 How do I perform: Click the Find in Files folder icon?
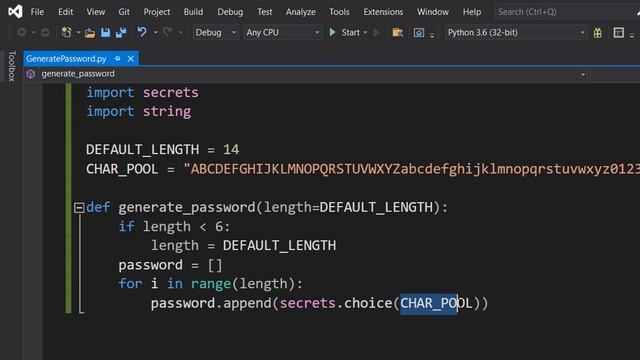(397, 32)
